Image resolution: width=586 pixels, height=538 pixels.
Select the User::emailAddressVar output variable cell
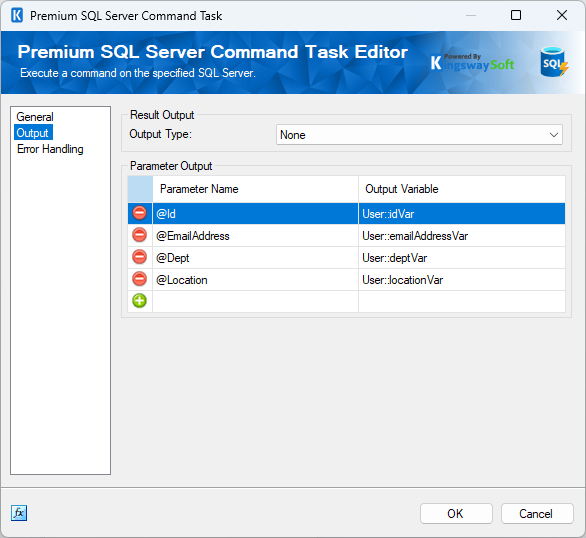tap(462, 236)
